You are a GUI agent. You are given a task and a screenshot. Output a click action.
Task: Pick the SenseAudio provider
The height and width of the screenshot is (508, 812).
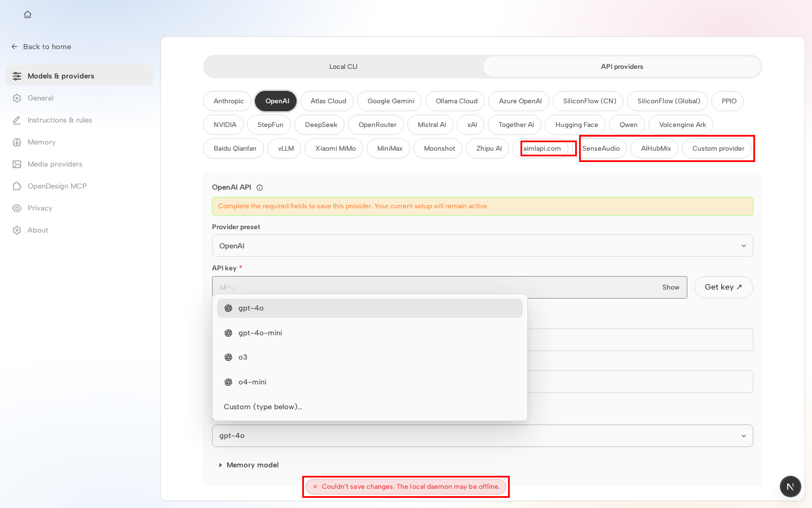600,148
